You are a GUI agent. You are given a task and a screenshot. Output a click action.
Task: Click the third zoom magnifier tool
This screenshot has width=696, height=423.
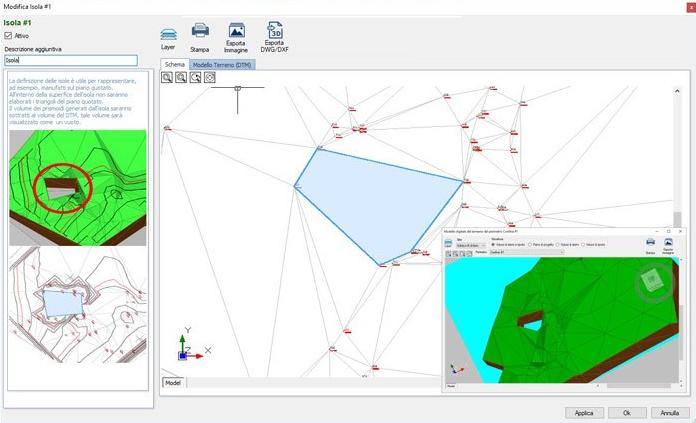[x=195, y=77]
